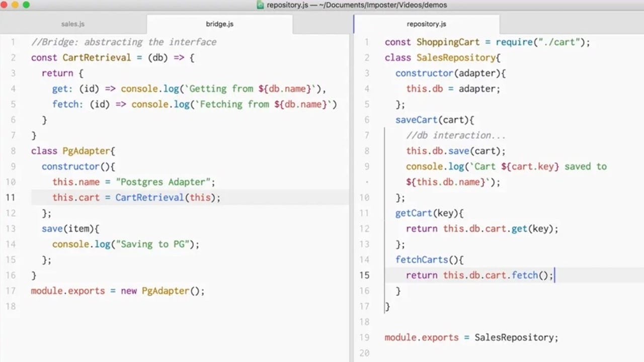Switch to the sales.js tab

[72, 24]
